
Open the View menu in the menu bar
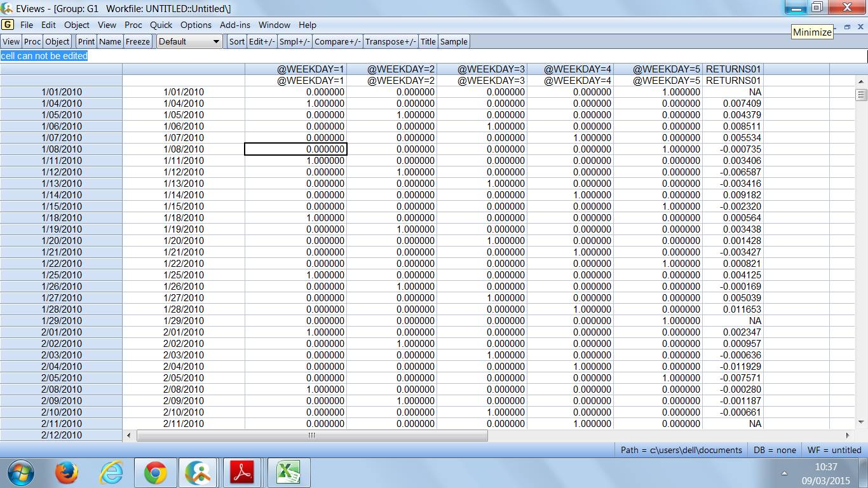click(x=107, y=25)
